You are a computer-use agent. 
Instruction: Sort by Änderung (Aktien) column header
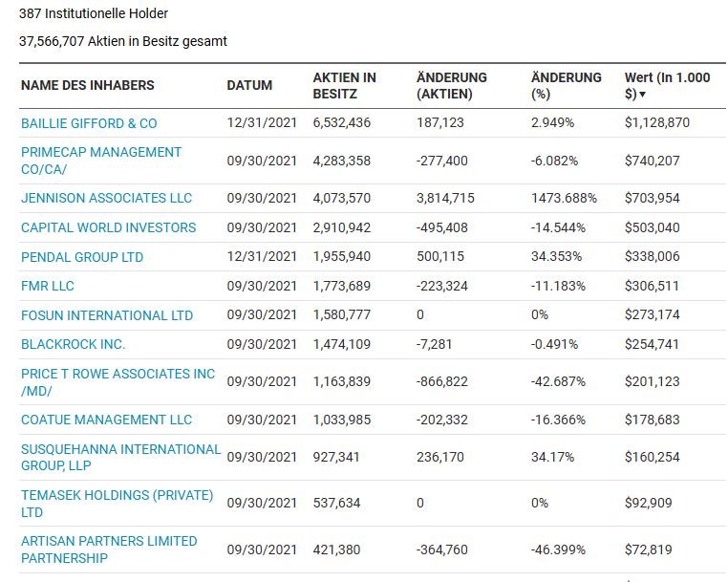coord(452,85)
